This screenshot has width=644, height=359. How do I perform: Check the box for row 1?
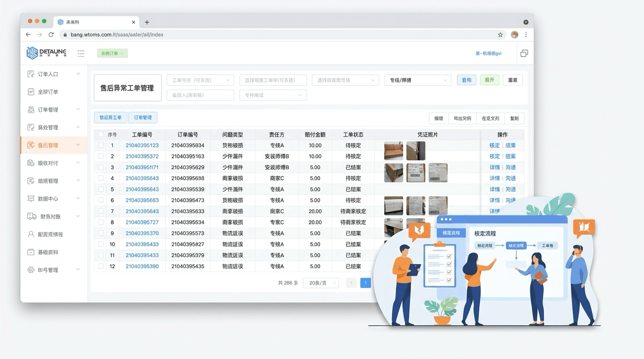pos(101,145)
